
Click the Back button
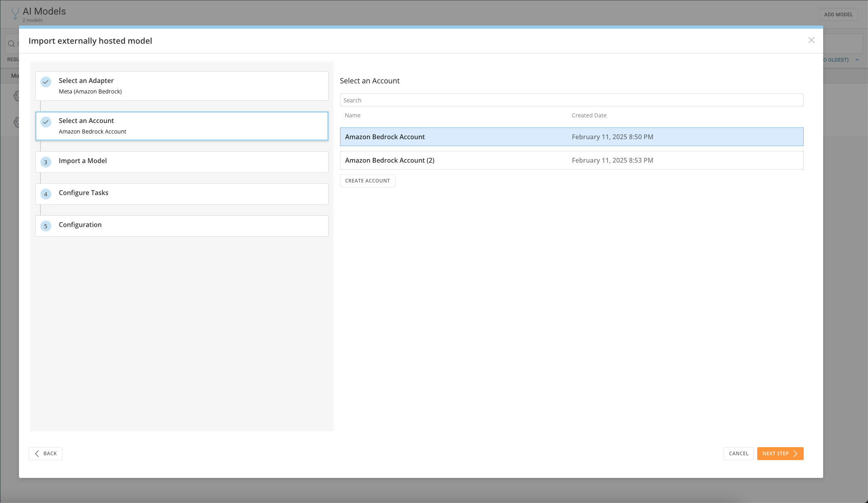[x=45, y=454]
